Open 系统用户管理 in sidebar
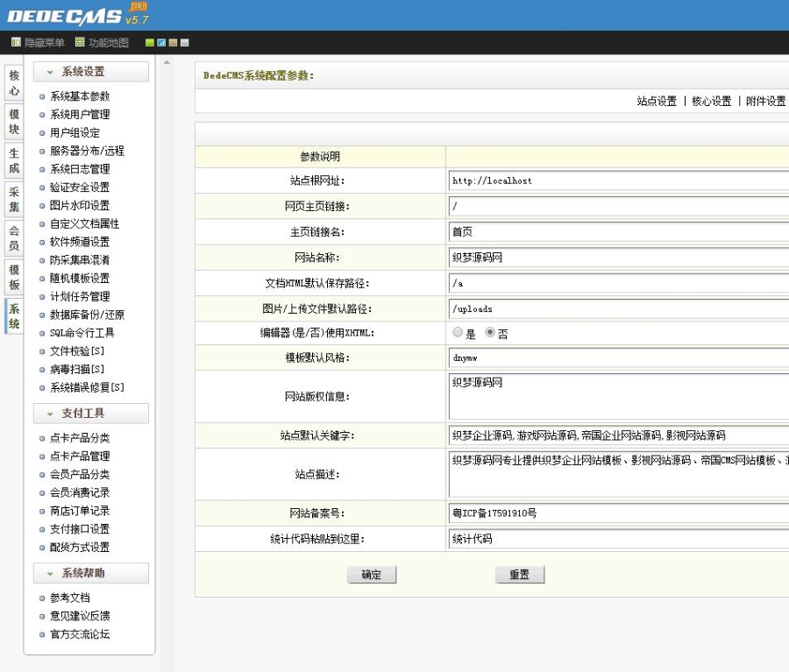Viewport: 789px width, 672px height. [80, 114]
